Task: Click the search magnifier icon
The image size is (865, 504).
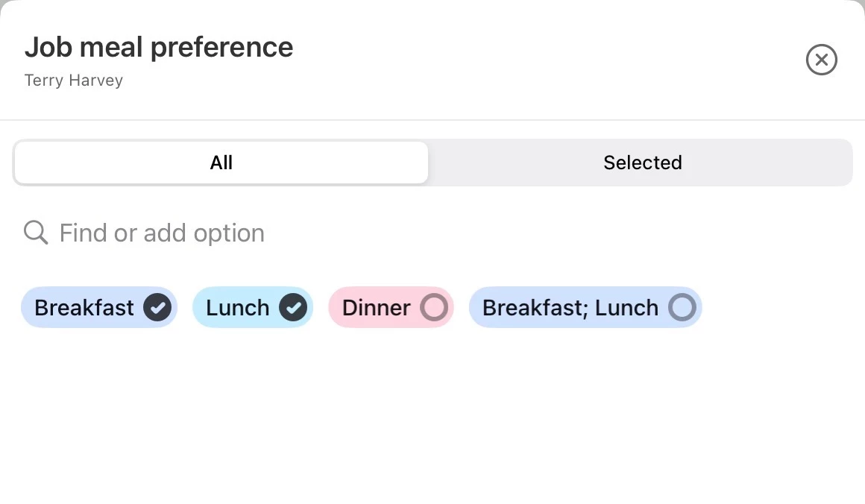Action: click(35, 233)
